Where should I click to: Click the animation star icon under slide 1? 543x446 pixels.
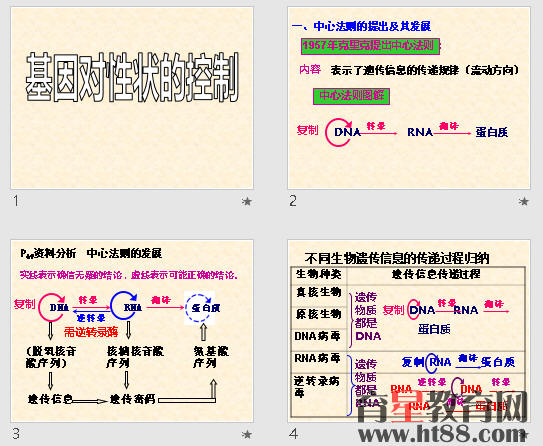click(247, 201)
